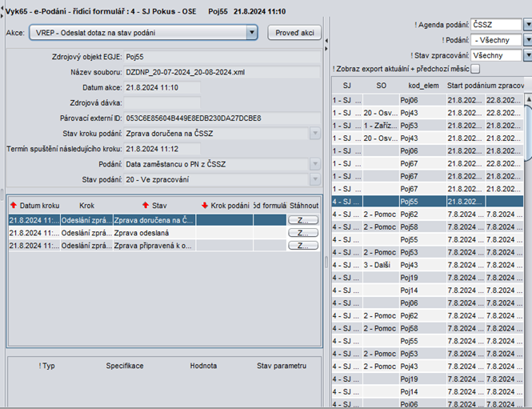Select row with Zpráva odeslaná
This screenshot has height=409, width=532.
(x=164, y=233)
